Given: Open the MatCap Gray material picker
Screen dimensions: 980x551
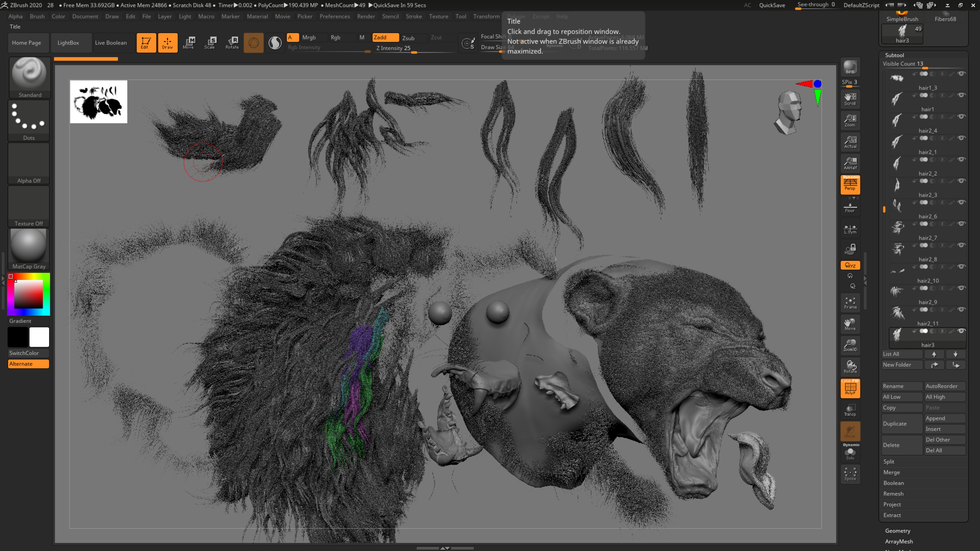Looking at the screenshot, I should click(x=29, y=249).
